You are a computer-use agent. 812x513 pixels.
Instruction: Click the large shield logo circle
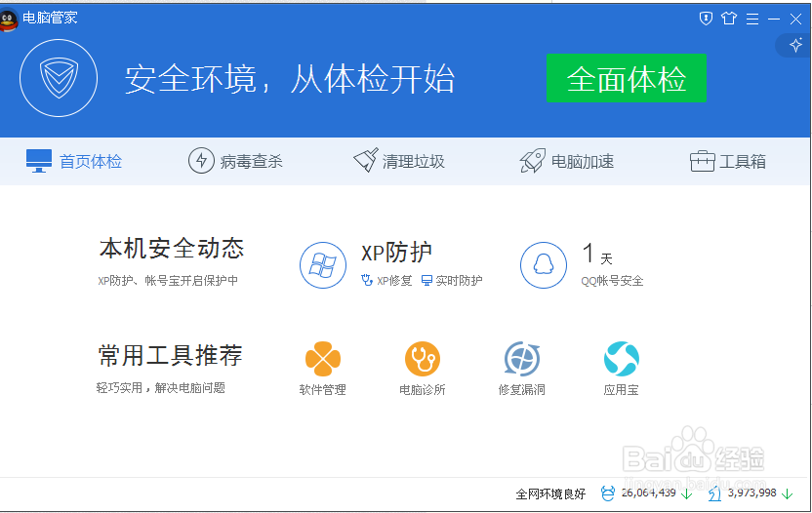[x=59, y=78]
